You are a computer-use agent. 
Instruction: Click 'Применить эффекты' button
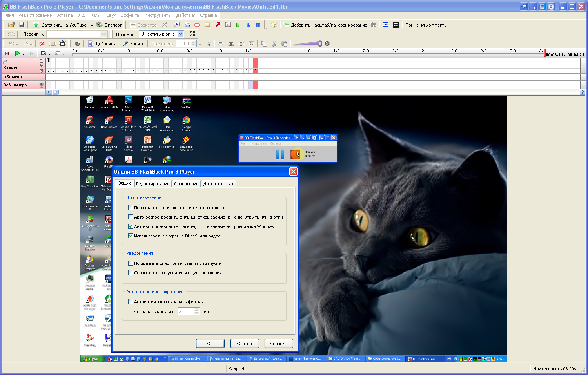coord(426,25)
